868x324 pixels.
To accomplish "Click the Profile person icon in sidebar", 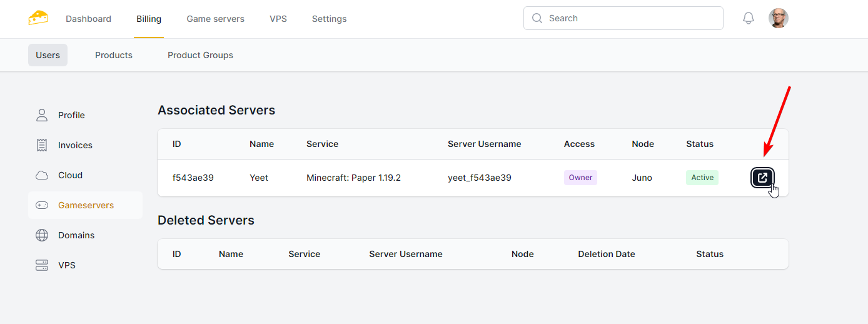I will coord(42,115).
